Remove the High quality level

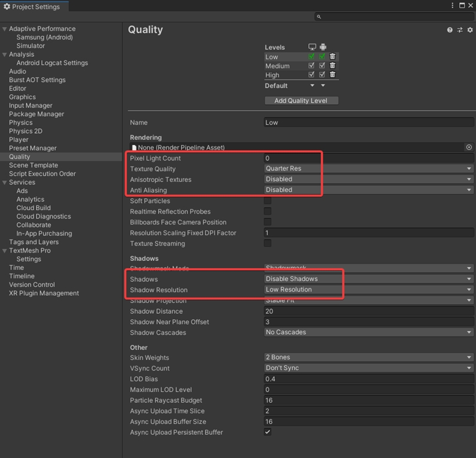point(333,75)
